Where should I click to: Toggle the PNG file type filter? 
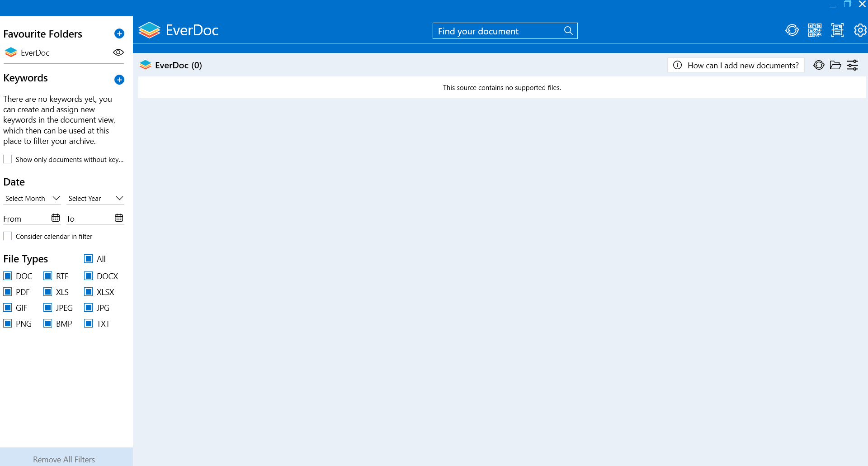[x=8, y=323]
